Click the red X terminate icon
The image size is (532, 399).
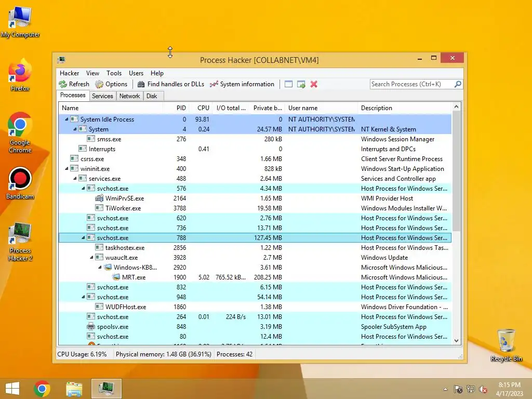click(x=314, y=84)
